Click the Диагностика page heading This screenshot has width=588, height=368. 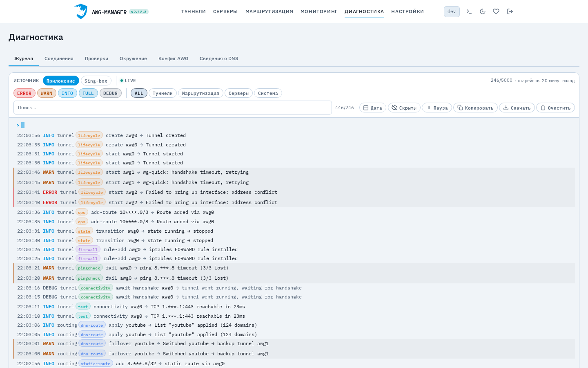(x=36, y=37)
